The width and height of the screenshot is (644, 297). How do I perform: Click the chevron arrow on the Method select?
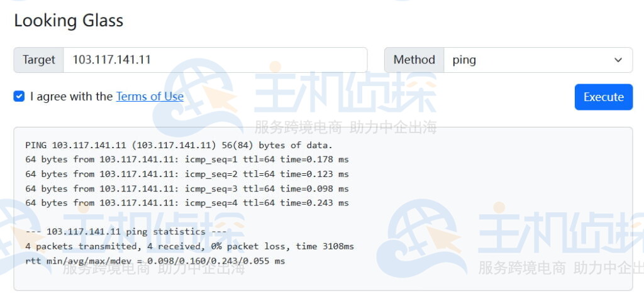pyautogui.click(x=618, y=60)
